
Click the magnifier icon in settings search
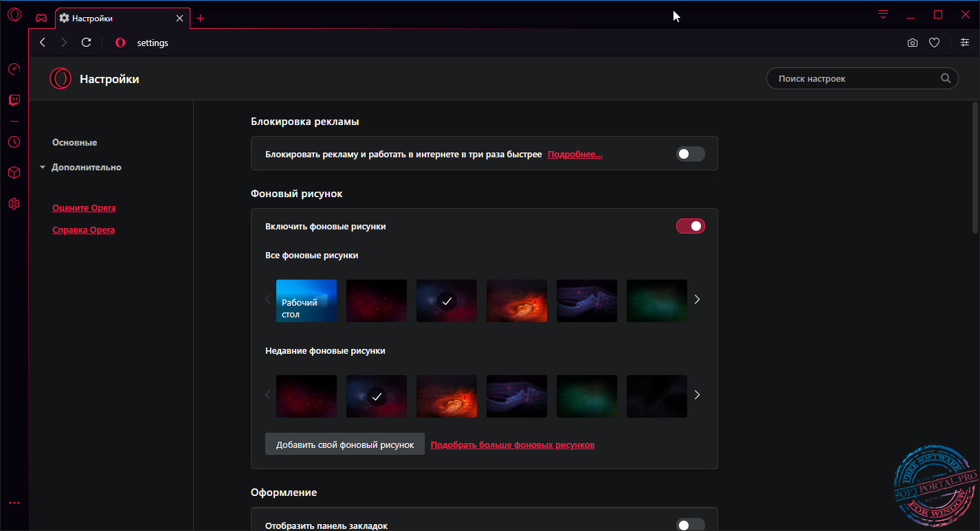click(946, 78)
